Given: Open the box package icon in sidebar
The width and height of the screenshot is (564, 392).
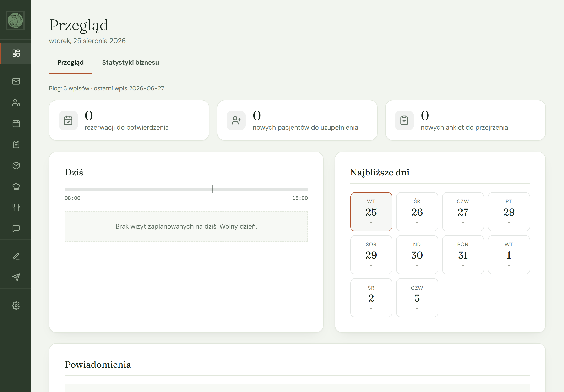Looking at the screenshot, I should [x=16, y=166].
